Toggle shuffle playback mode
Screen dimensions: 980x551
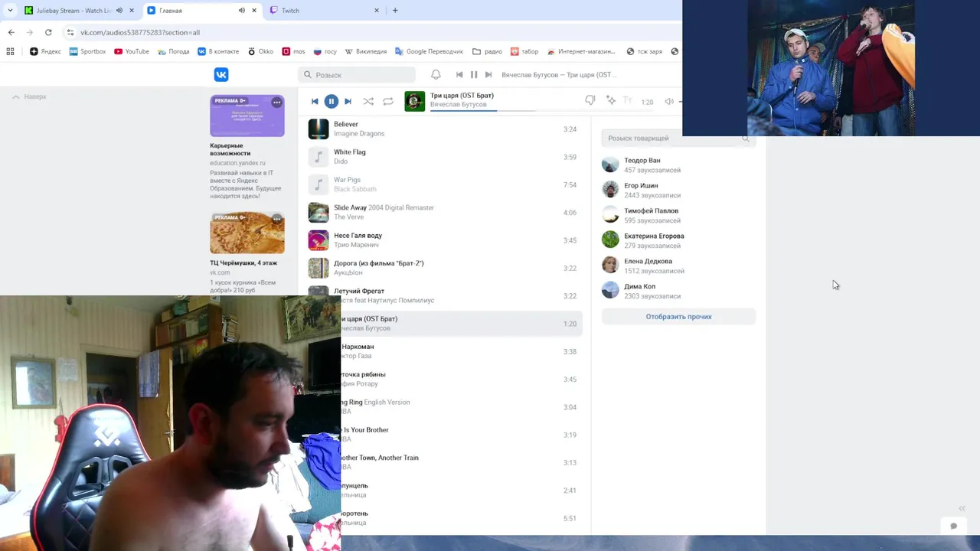tap(368, 101)
